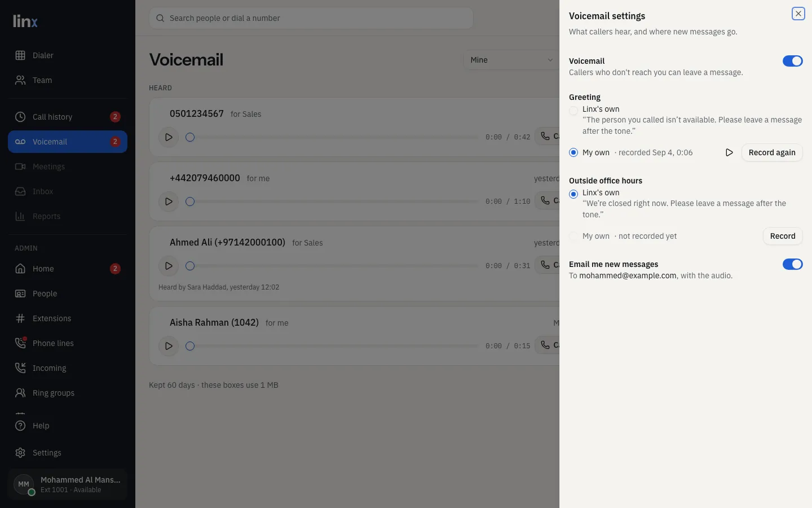The height and width of the screenshot is (508, 812).
Task: Navigate to Ring groups
Action: point(68,393)
